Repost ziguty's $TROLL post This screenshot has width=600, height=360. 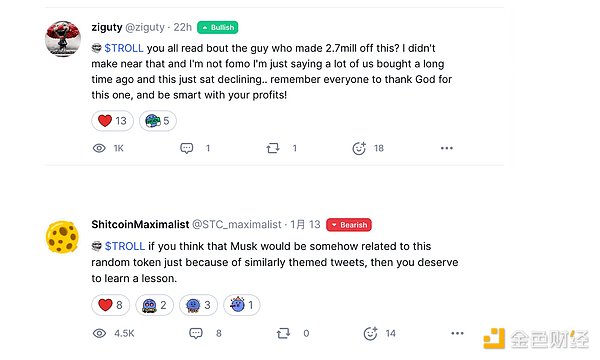coord(273,148)
